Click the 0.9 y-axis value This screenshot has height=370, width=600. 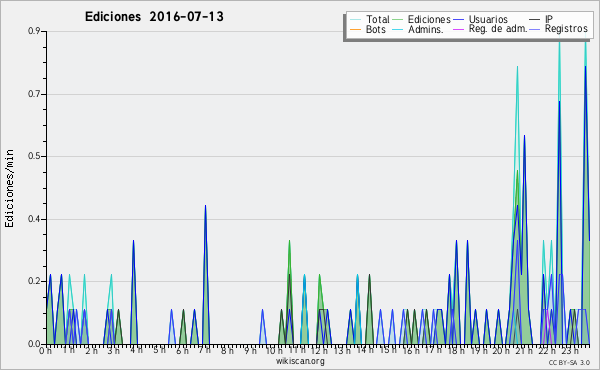click(x=34, y=31)
